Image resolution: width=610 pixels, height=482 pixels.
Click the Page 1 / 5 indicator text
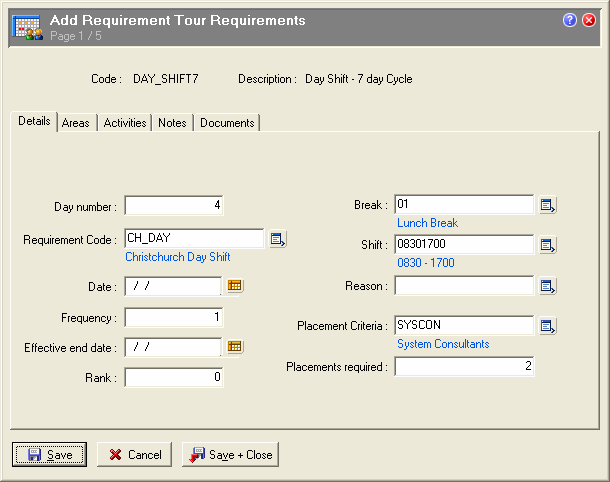(76, 36)
